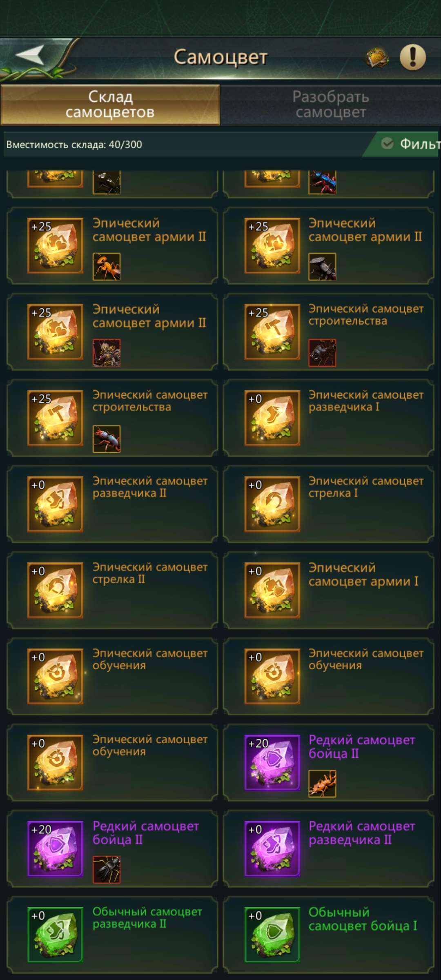Click the blue-red ant portrait under строительства gem

point(107,439)
